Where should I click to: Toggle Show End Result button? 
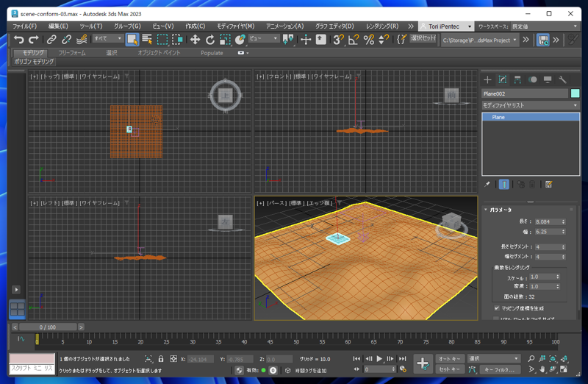click(x=504, y=185)
